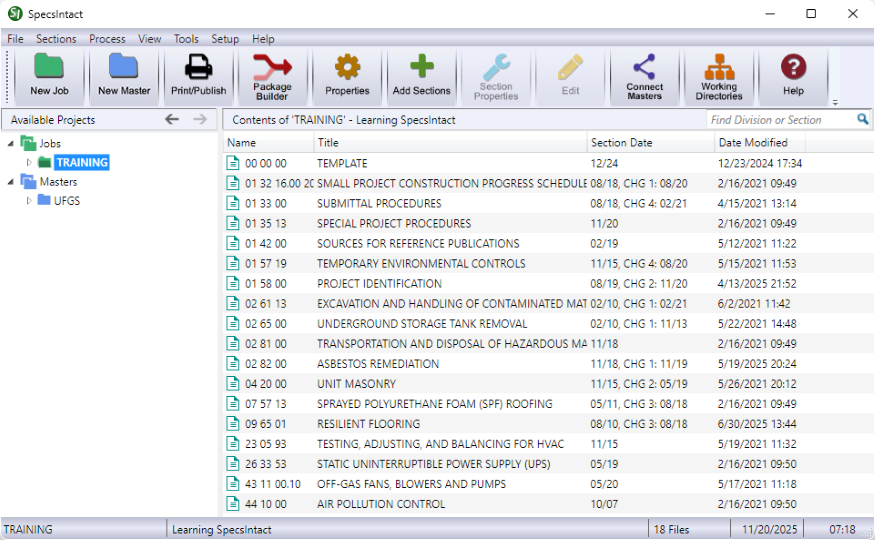Open the Setup menu
This screenshot has height=540, width=875.
tap(225, 38)
